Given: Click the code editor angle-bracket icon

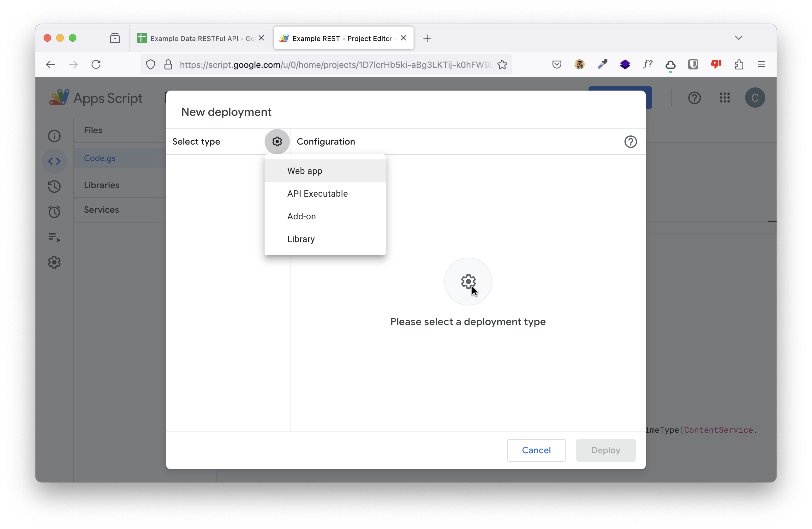Looking at the screenshot, I should pos(54,161).
